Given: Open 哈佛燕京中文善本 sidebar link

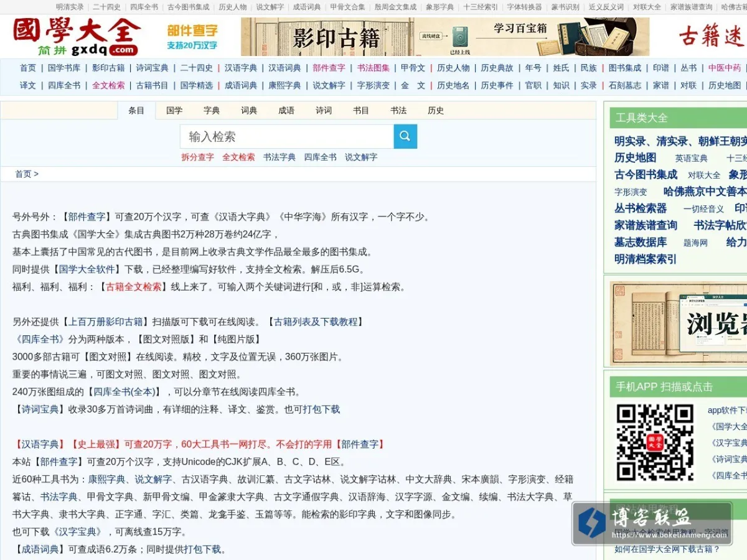Looking at the screenshot, I should tap(705, 192).
